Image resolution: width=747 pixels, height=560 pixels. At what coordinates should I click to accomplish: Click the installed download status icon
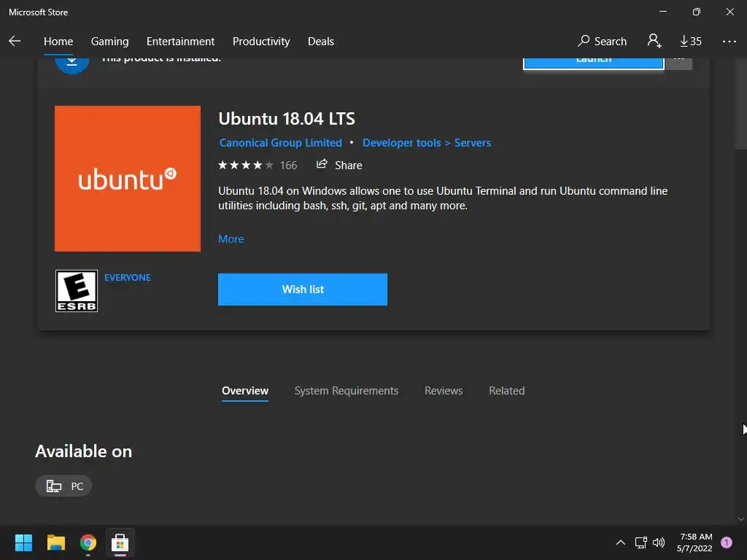[x=72, y=64]
